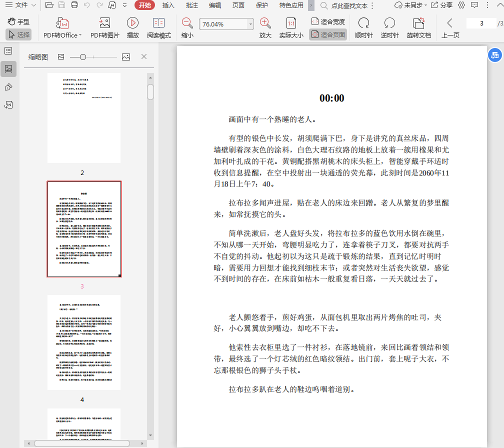
Task: Select page 3 thumbnail
Action: tap(84, 229)
